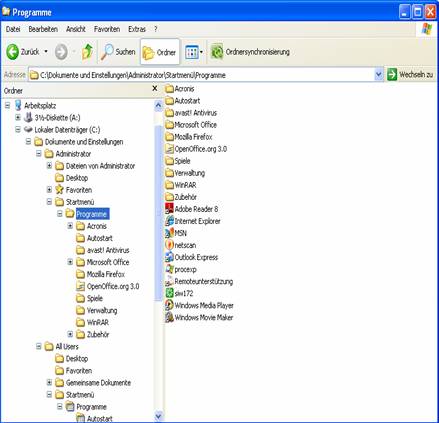The width and height of the screenshot is (439, 423).
Task: Click the folder tree scrollbar down arrow
Action: click(158, 416)
